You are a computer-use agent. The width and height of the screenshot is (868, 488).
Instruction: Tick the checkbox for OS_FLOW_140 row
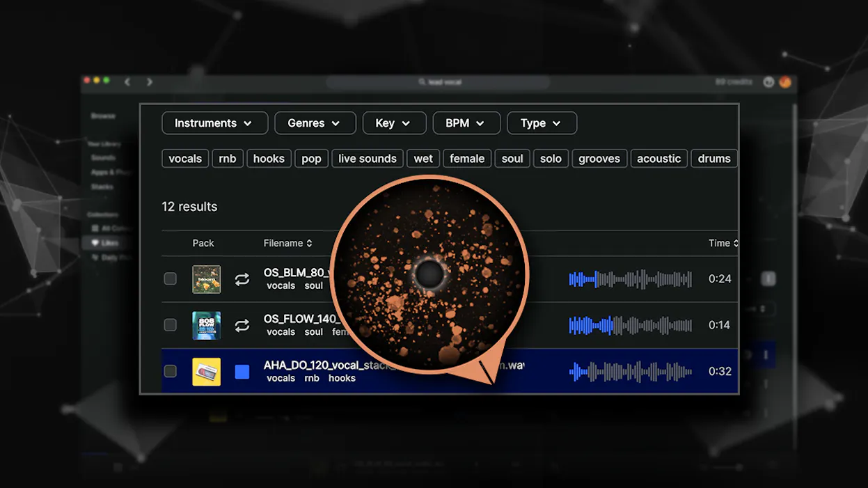(171, 325)
